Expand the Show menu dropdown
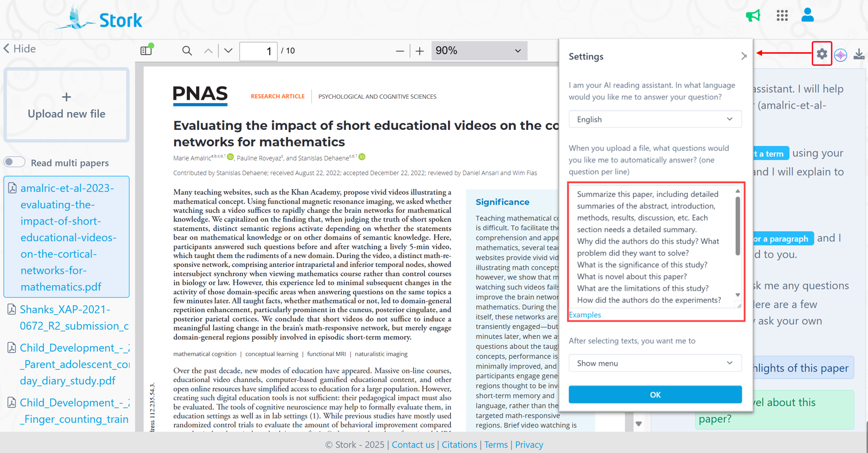 (x=655, y=363)
